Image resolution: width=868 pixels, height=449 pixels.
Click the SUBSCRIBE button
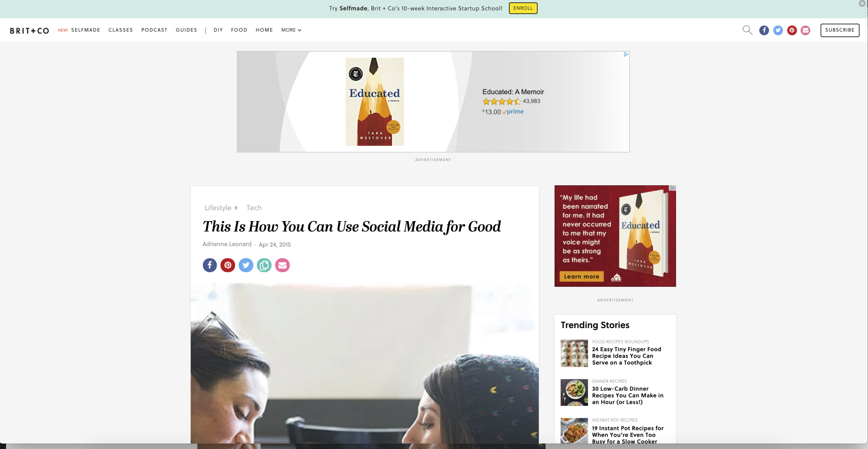point(840,30)
